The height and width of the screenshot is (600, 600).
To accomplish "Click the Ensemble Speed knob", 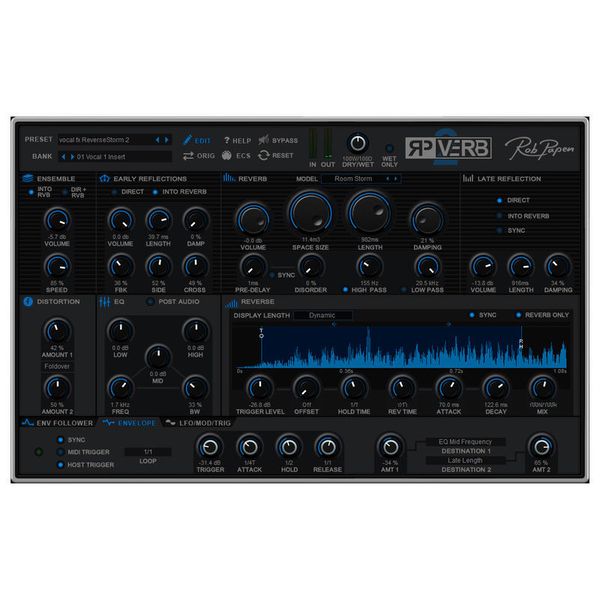I will (57, 266).
